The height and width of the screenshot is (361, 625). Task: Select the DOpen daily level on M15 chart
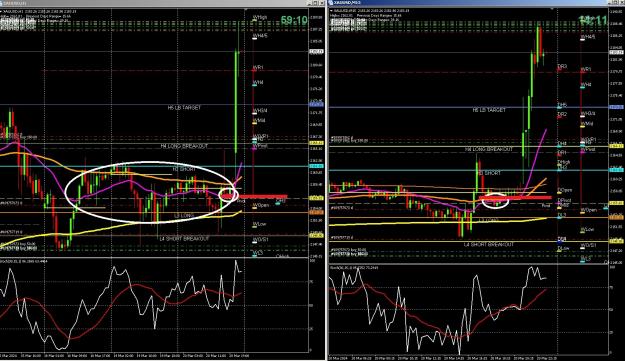564,190
